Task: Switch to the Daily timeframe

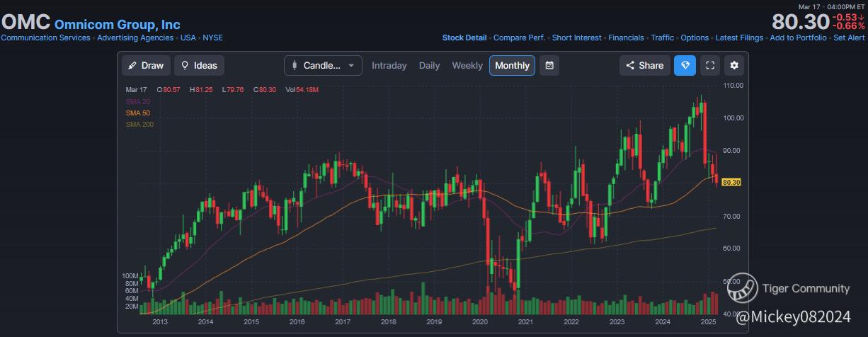Action: (x=429, y=65)
